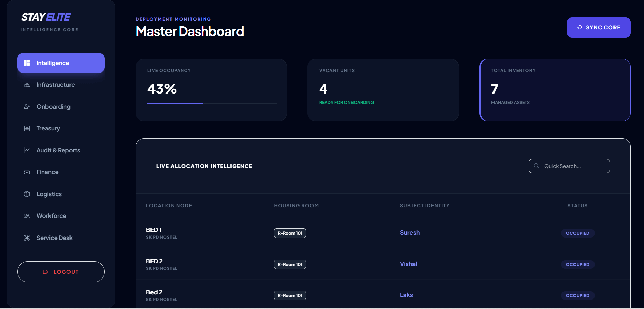644x309 pixels.
Task: Log out using the Logout button
Action: pyautogui.click(x=61, y=272)
